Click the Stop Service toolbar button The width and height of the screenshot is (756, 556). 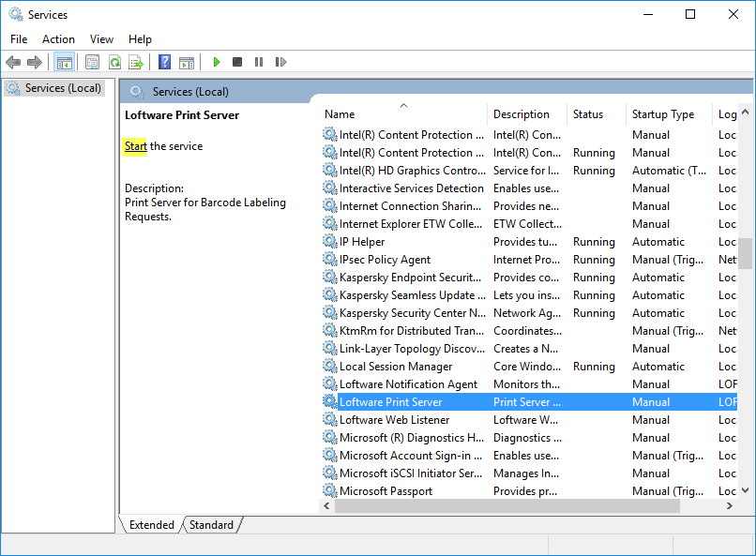tap(237, 62)
